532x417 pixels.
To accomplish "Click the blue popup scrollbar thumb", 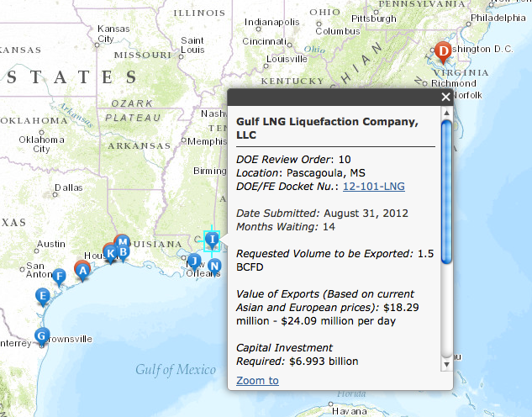I will (446, 192).
